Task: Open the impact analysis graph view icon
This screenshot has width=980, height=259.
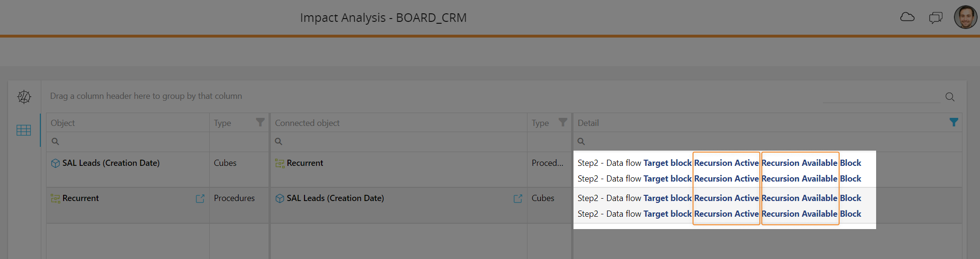Action: (x=24, y=97)
